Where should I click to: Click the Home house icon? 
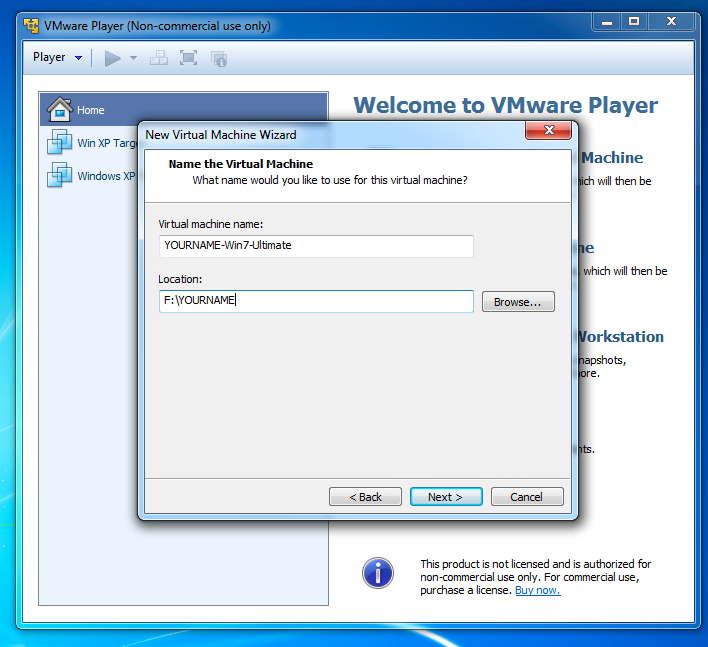[x=60, y=109]
